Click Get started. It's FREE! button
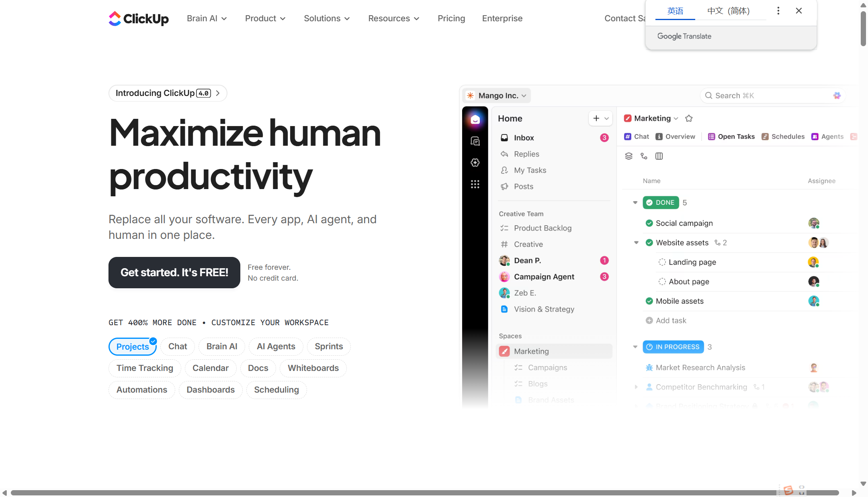Screen dimensions: 868x497 click(x=174, y=273)
